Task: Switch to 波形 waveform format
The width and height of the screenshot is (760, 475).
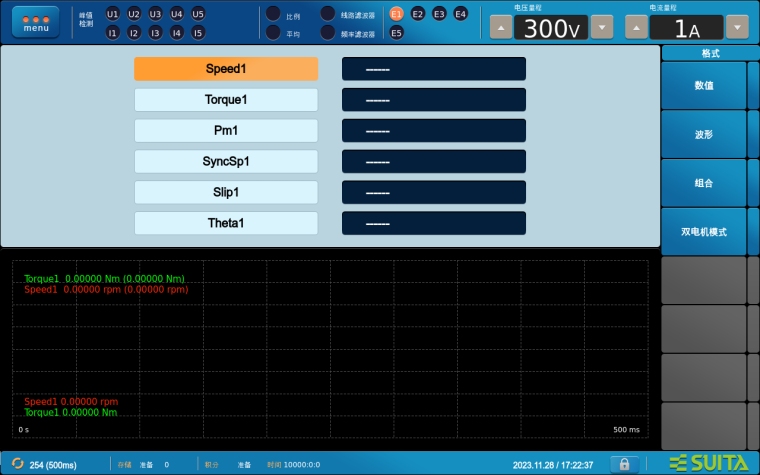Action: pos(703,134)
